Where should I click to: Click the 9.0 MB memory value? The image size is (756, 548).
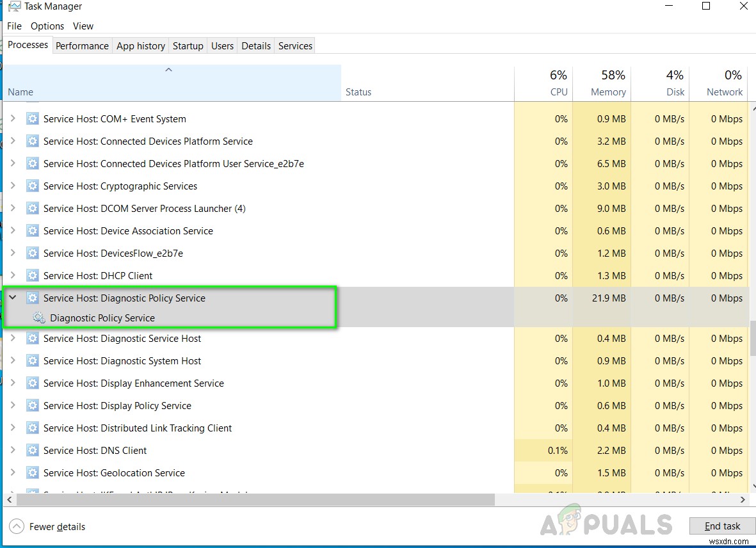tap(611, 208)
